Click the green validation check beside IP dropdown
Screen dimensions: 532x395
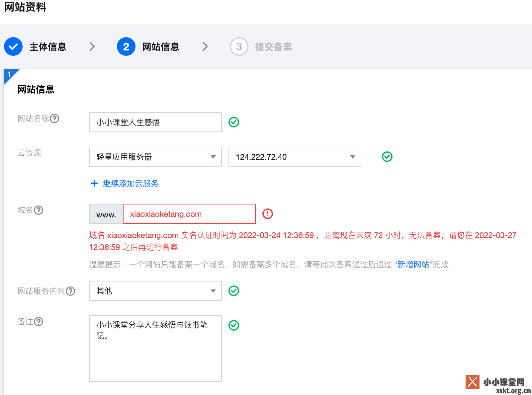(387, 157)
